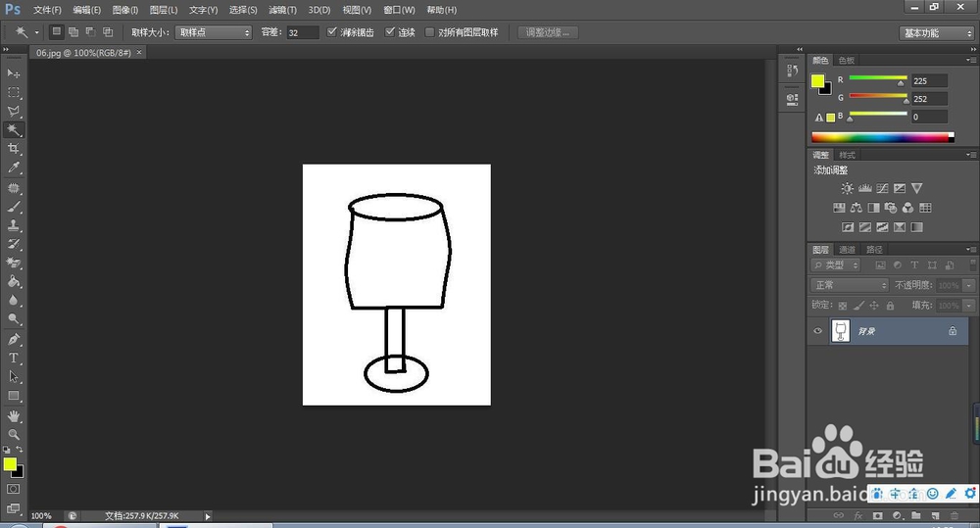Open the 基本功能 workspace dropdown

tap(937, 33)
